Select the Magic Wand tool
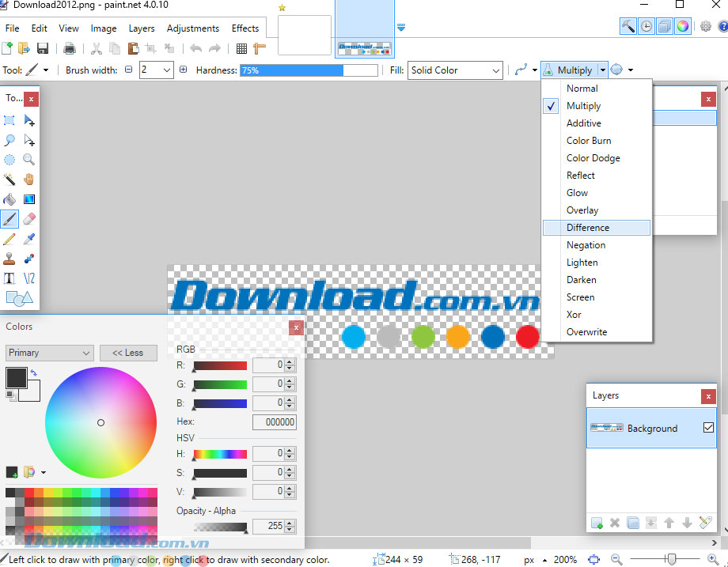This screenshot has width=728, height=567. 9,180
